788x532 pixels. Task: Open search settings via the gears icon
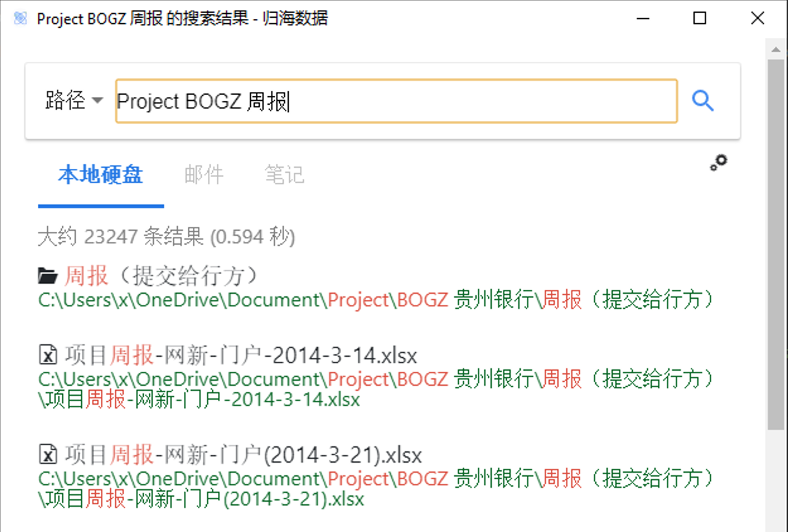[718, 163]
